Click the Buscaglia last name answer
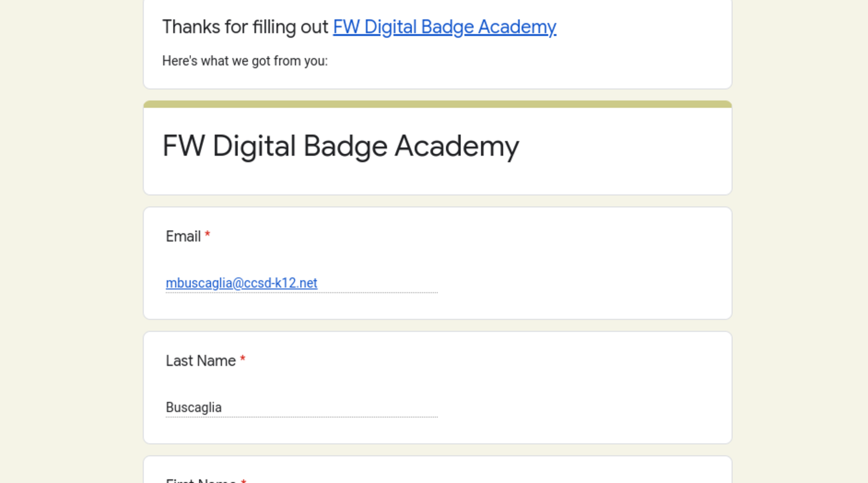The height and width of the screenshot is (483, 868). click(194, 407)
